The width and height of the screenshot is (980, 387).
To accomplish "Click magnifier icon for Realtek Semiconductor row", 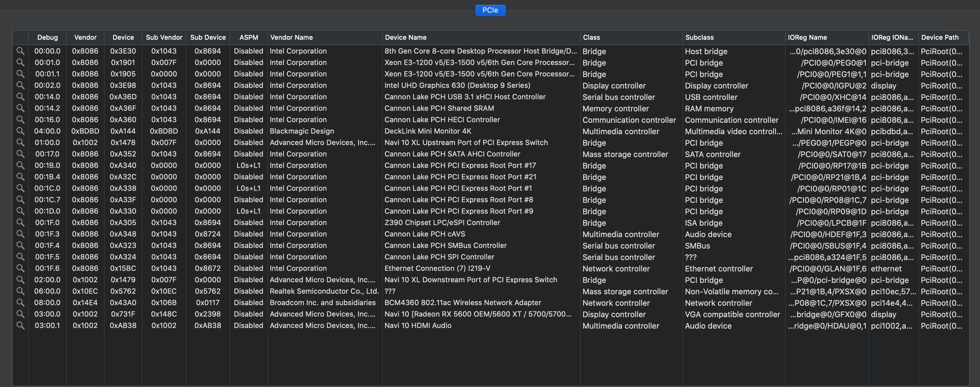I will (x=20, y=291).
